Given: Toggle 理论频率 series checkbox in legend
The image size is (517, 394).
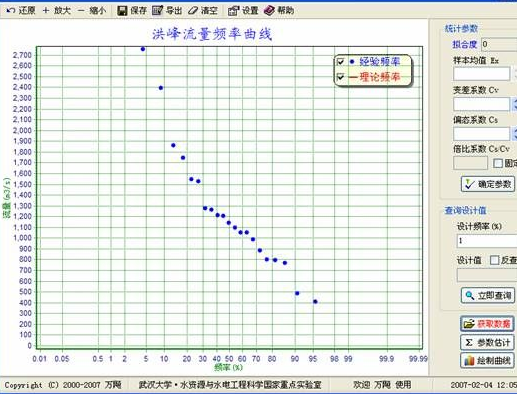Looking at the screenshot, I should coord(341,77).
